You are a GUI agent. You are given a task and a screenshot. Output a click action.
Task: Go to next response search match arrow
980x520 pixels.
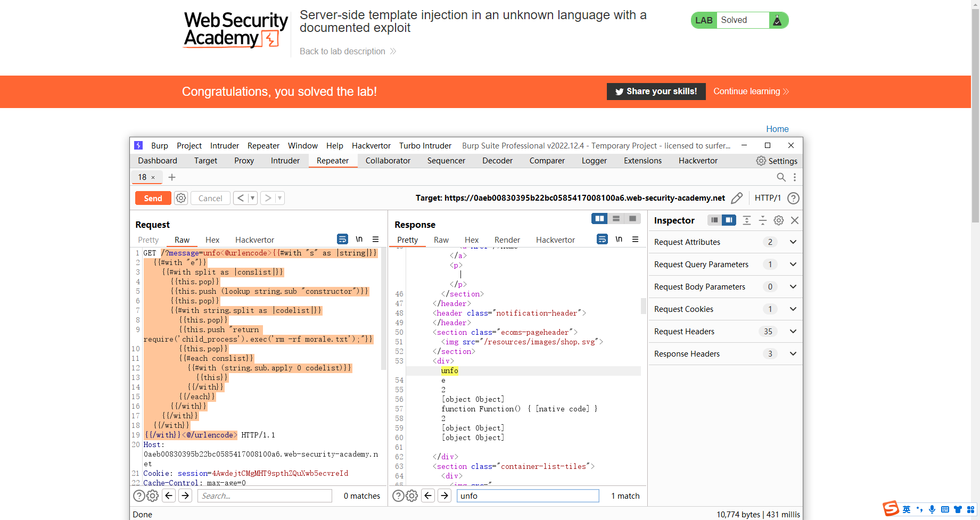[444, 496]
